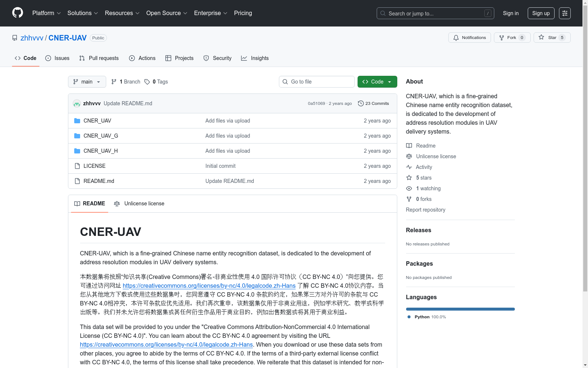
Task: Click the watching eye icon
Action: pyautogui.click(x=409, y=188)
